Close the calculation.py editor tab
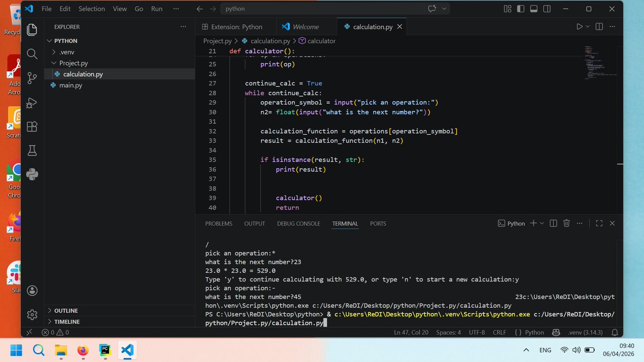Viewport: 644px width, 362px height. point(399,27)
